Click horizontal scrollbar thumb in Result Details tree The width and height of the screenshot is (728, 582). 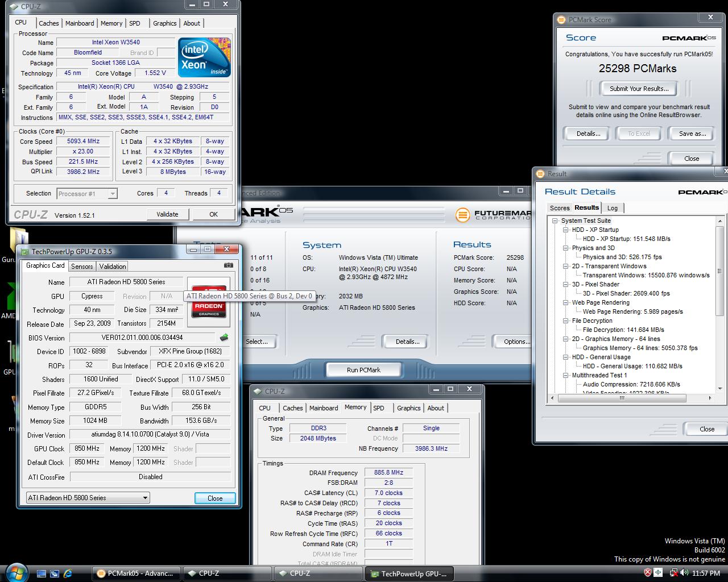point(622,398)
